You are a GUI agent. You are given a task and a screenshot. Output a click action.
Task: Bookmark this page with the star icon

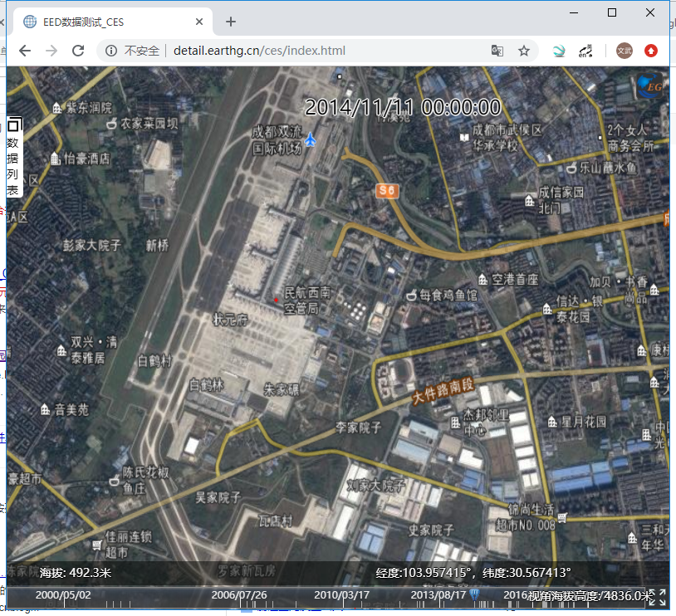click(x=524, y=51)
